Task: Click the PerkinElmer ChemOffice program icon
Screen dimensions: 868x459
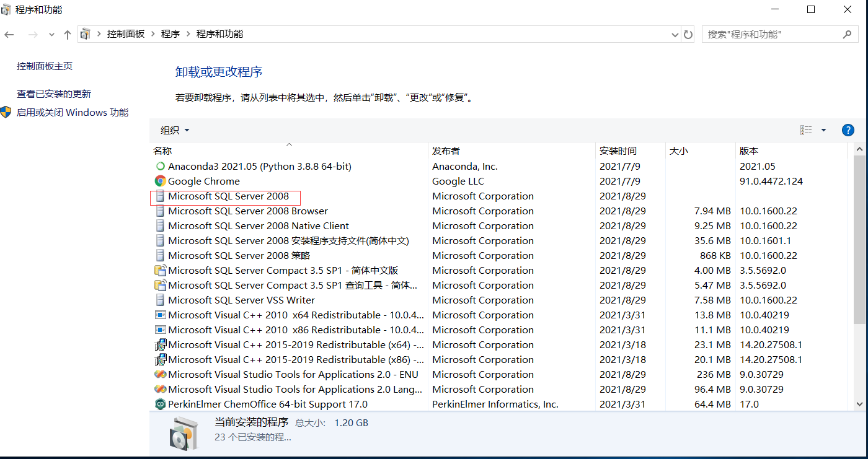Action: pos(160,404)
